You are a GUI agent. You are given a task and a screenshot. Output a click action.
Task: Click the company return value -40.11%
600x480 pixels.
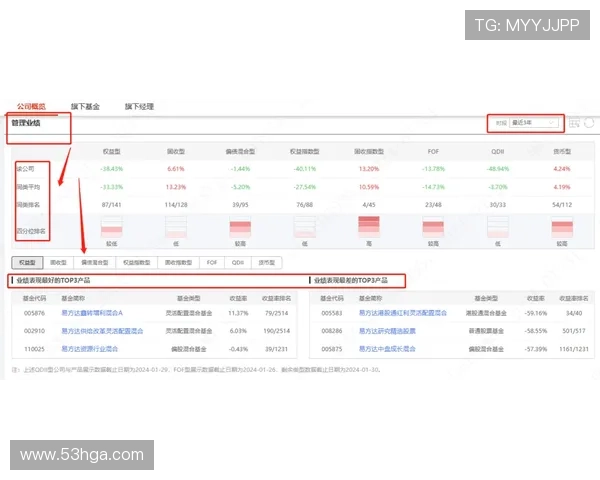[x=305, y=169]
